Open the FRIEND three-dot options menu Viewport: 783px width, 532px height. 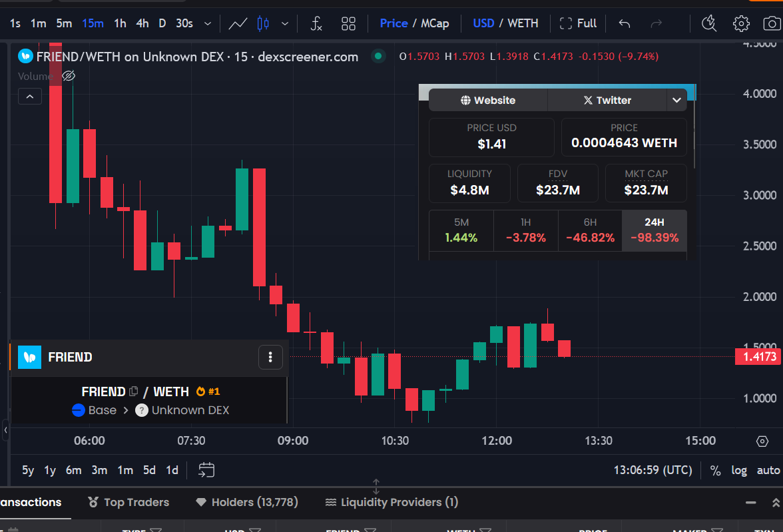click(270, 357)
